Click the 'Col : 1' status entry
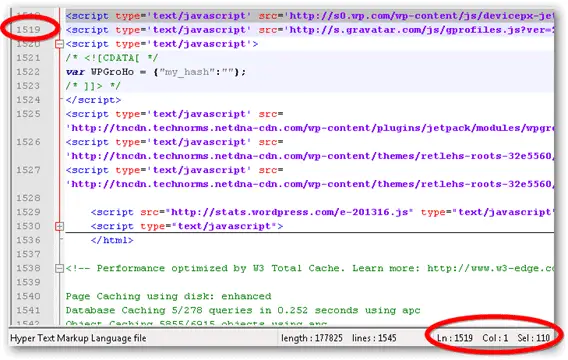The height and width of the screenshot is (360, 568). (x=495, y=338)
